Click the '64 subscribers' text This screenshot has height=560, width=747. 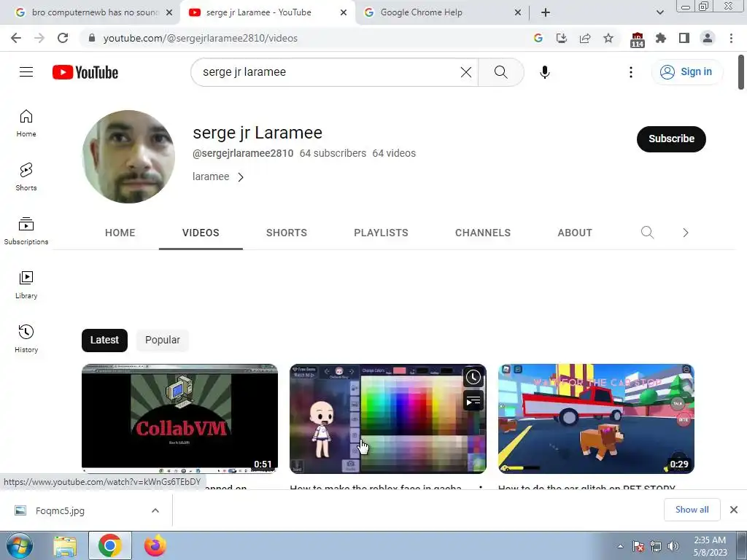tap(333, 153)
